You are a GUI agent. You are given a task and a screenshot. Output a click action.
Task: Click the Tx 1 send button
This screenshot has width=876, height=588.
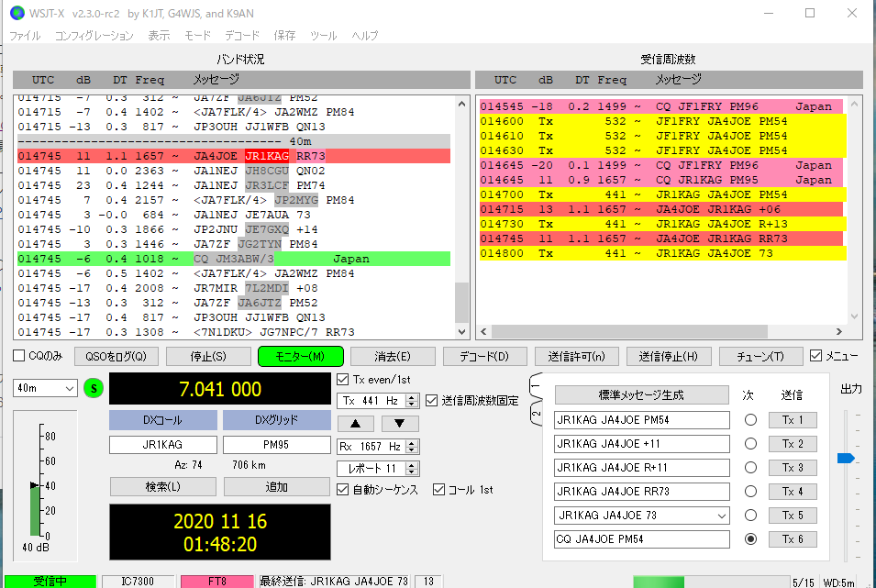[793, 420]
